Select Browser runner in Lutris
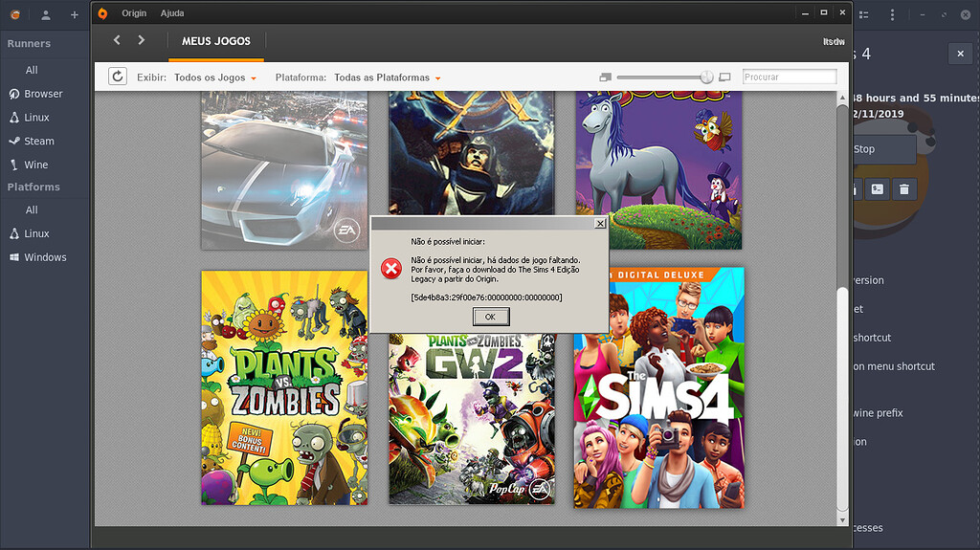This screenshot has width=980, height=550. tap(44, 94)
